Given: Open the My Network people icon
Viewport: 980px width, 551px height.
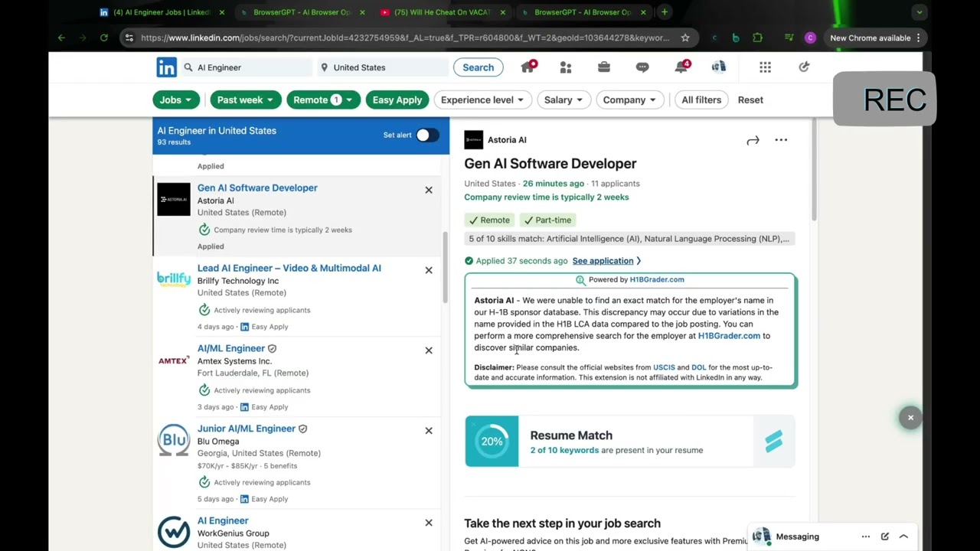Looking at the screenshot, I should point(566,67).
